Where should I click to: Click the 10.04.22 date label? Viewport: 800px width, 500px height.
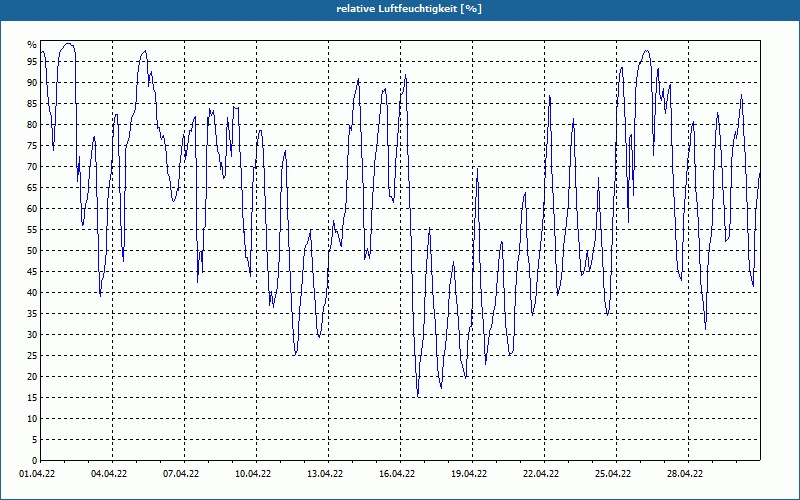click(x=253, y=474)
